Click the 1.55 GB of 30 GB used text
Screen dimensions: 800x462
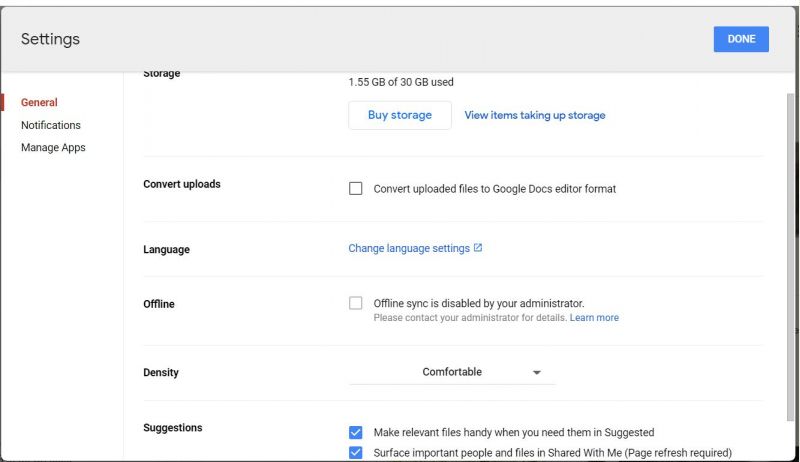click(x=401, y=82)
